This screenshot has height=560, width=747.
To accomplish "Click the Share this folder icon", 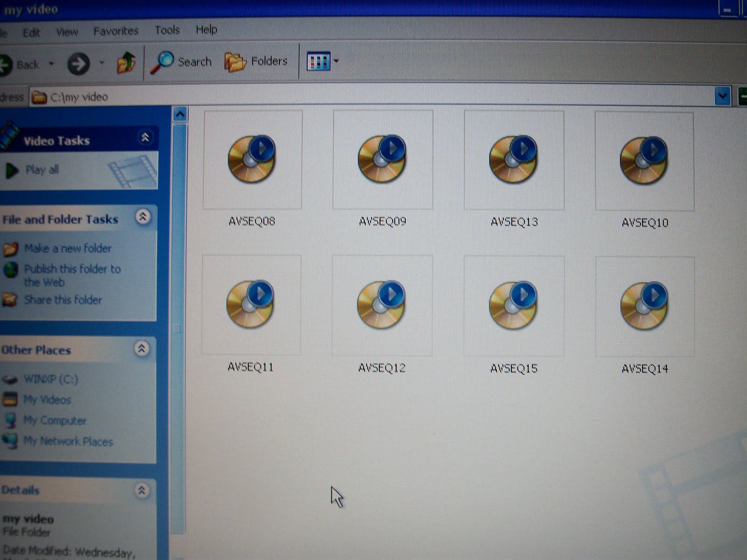I will (x=10, y=299).
